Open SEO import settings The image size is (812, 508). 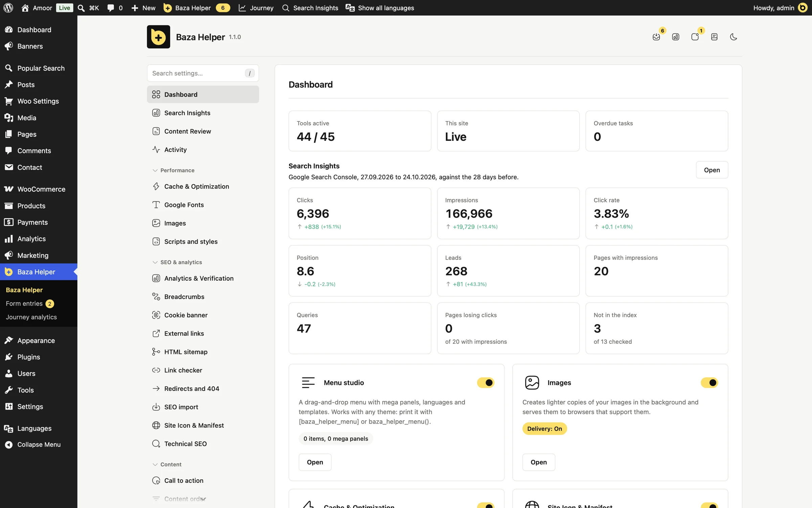203,407
